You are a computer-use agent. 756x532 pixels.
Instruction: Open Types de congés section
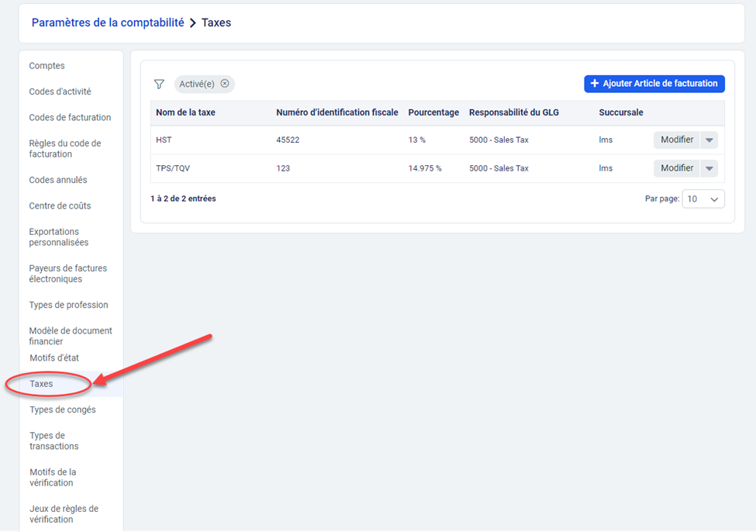pyautogui.click(x=63, y=410)
